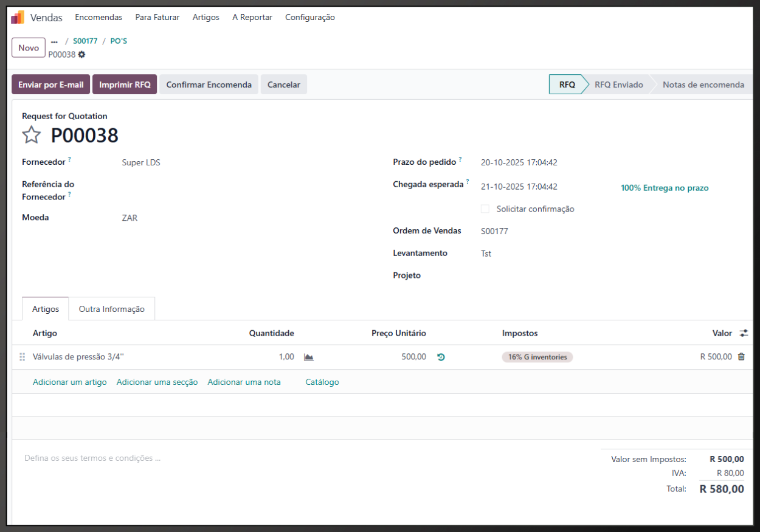760x532 pixels.
Task: Click the price reset refresh icon
Action: tap(441, 358)
